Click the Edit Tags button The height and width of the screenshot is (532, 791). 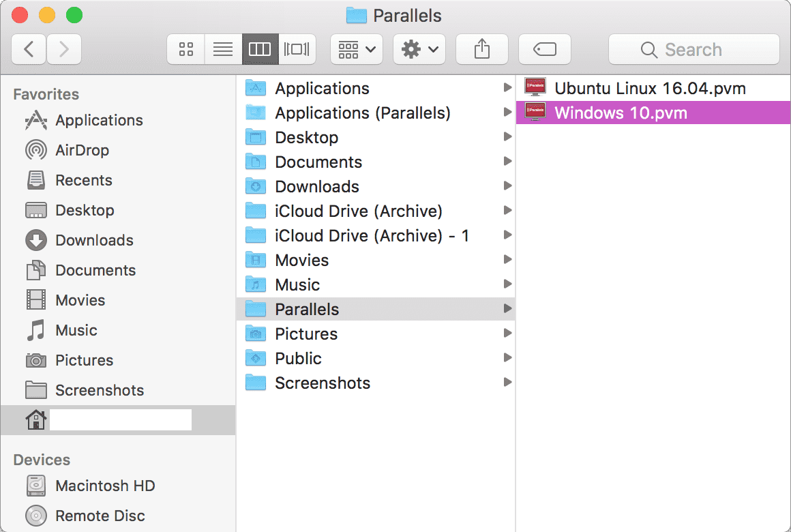[544, 49]
